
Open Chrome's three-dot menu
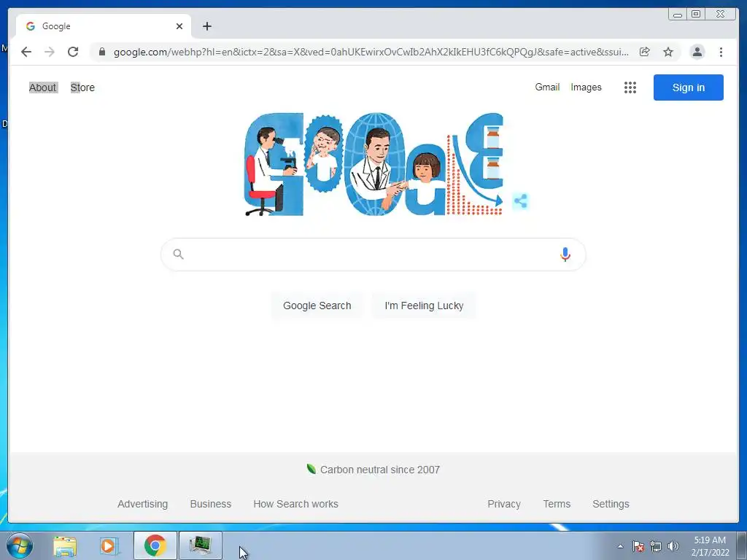pos(721,52)
